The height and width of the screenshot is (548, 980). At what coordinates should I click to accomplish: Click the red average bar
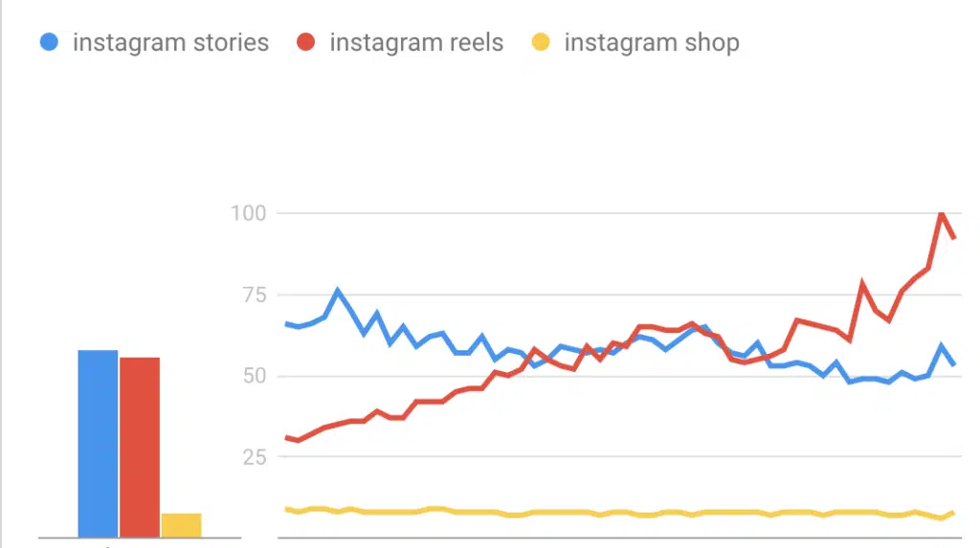[140, 448]
